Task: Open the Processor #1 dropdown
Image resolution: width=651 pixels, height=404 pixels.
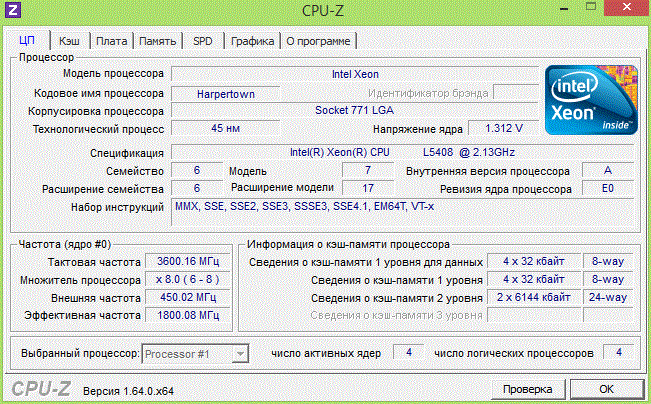Action: click(x=195, y=354)
